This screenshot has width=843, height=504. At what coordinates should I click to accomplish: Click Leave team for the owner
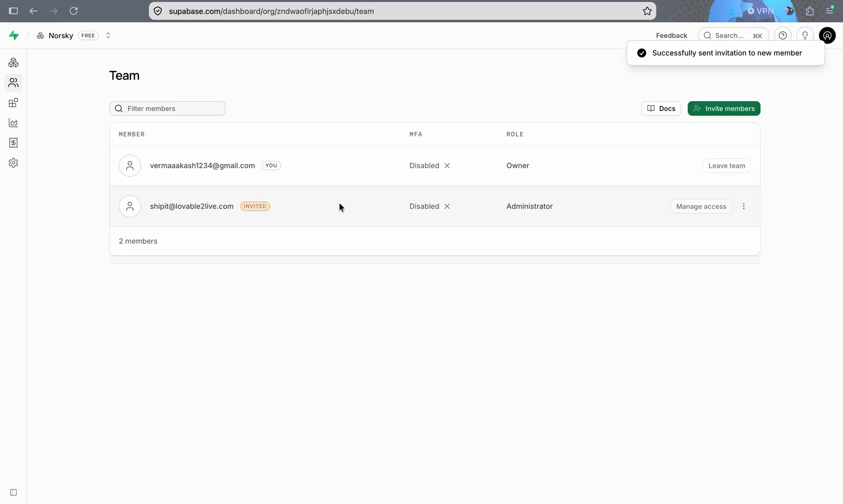(x=727, y=166)
